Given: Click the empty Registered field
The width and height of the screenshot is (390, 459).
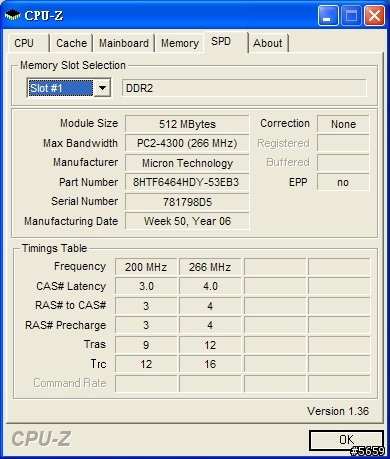Looking at the screenshot, I should 343,143.
